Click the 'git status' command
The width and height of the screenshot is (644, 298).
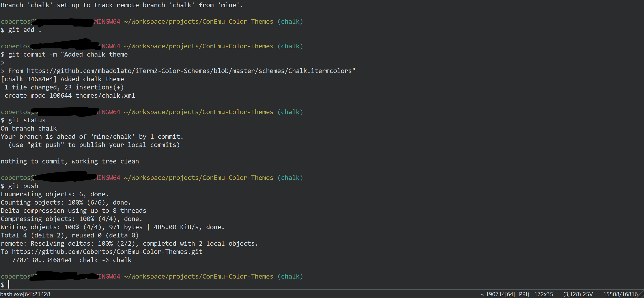pyautogui.click(x=23, y=120)
